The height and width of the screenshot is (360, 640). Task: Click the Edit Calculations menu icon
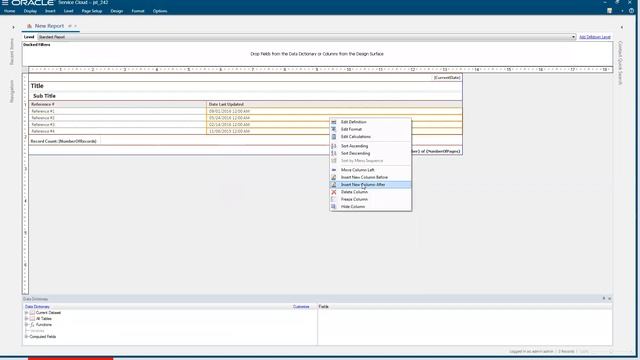pos(334,137)
